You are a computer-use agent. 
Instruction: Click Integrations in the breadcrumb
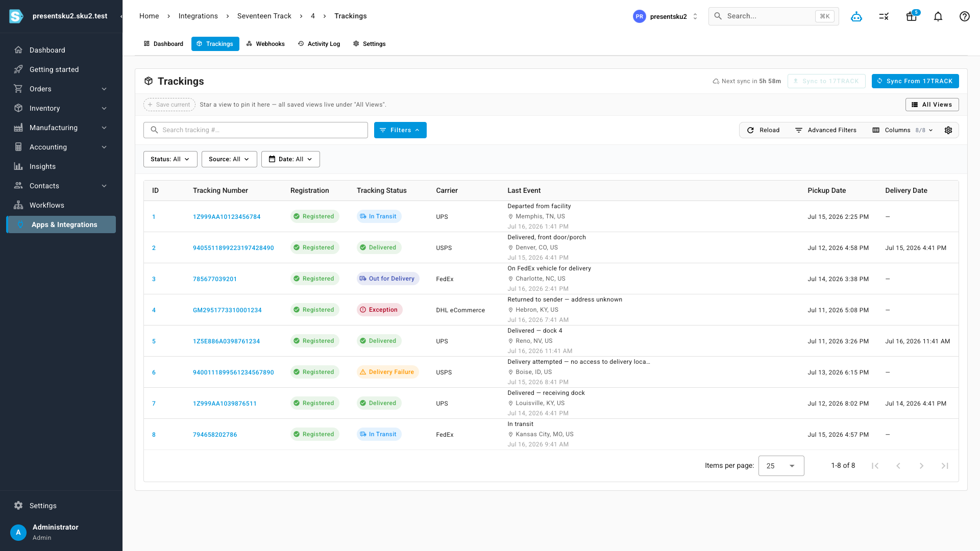(x=198, y=16)
